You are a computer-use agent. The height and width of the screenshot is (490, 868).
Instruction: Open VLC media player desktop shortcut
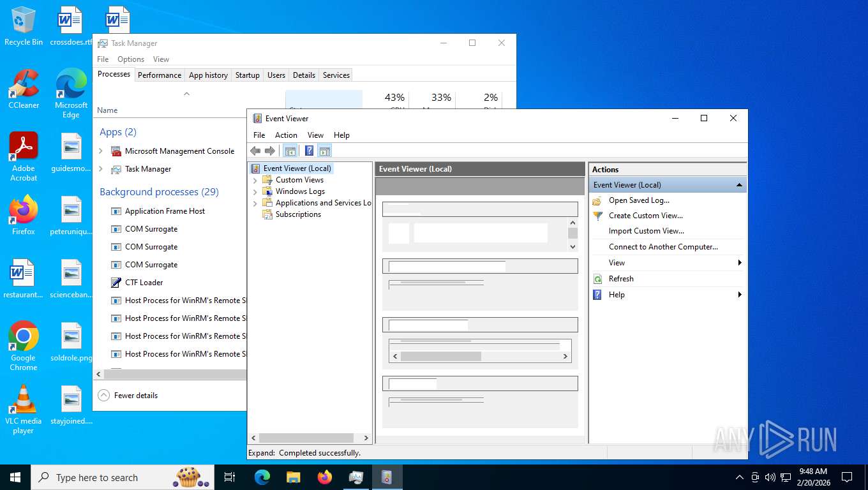24,409
